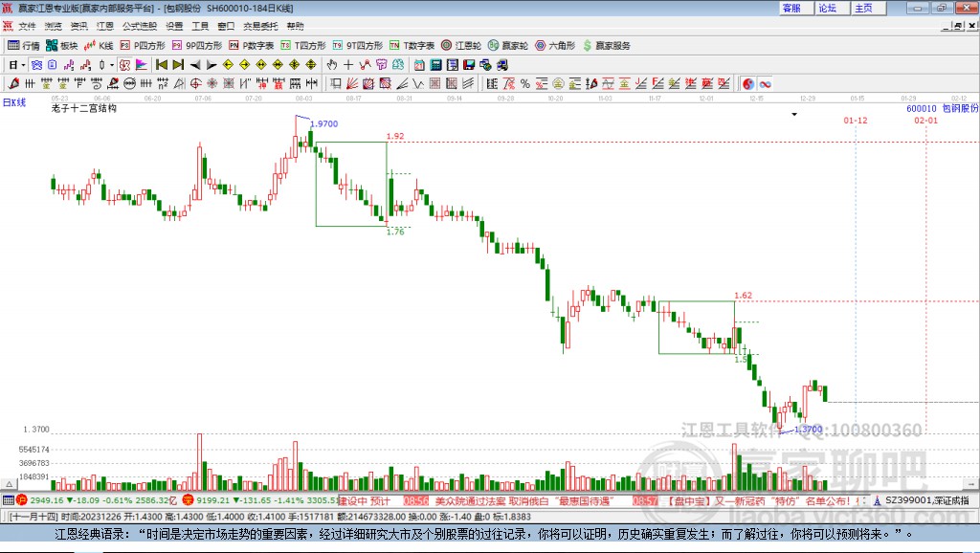
Task: Select the crosshair plus cursor tool
Action: [348, 65]
